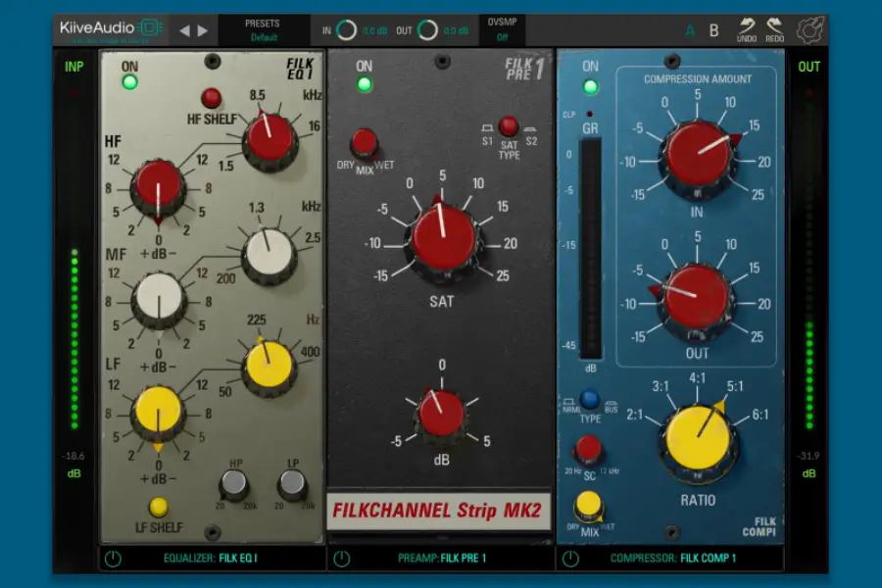Click the FILKCHANNEL Strip MK2 label
Viewport: 882px width, 588px height.
point(438,511)
